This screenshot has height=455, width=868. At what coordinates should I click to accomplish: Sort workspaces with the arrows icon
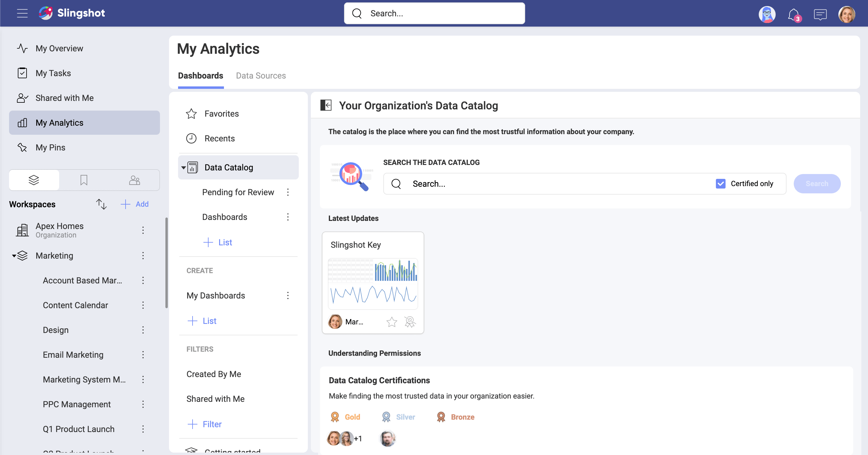[101, 204]
